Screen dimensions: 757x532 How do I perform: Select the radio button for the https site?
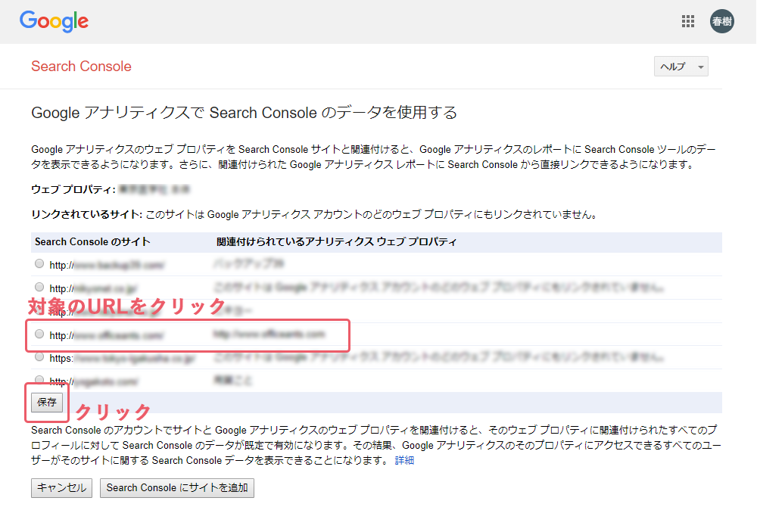(x=39, y=358)
